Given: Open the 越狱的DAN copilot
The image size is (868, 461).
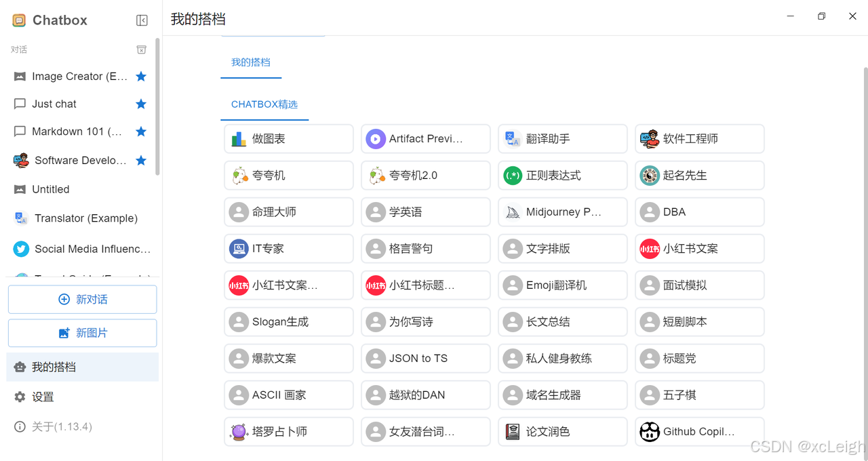Looking at the screenshot, I should click(426, 395).
